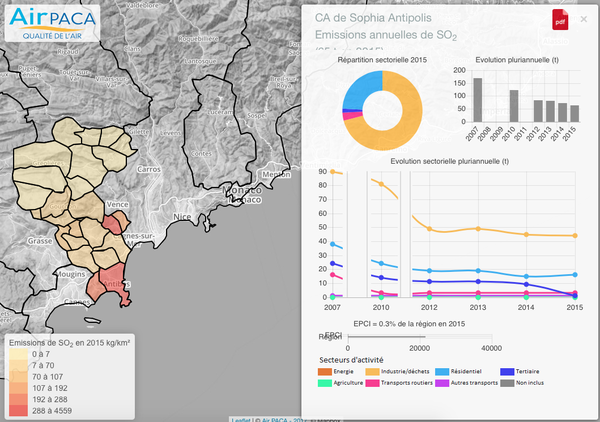Click the 2015 bar in the pluriannual chart

[574, 112]
